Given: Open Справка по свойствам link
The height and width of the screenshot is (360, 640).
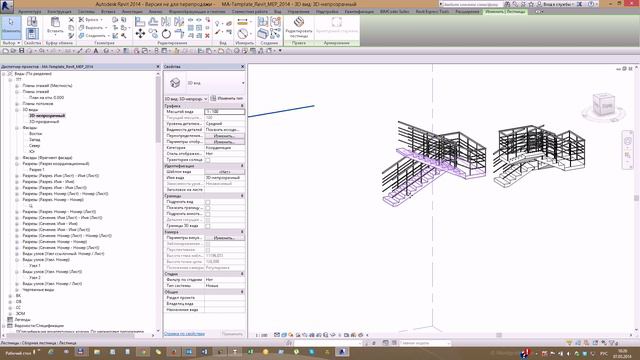Looking at the screenshot, I should (184, 334).
